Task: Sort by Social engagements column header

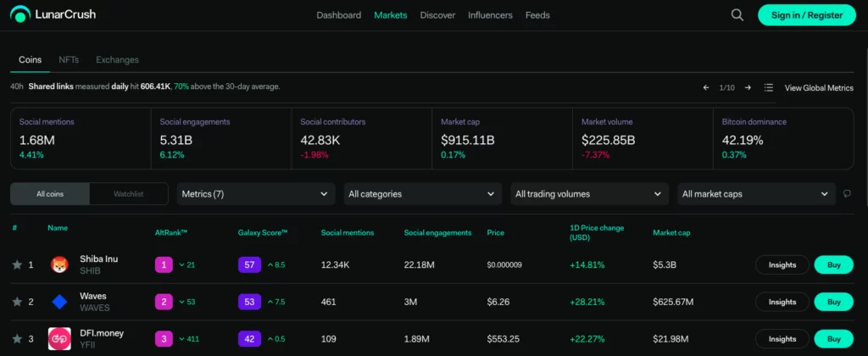Action: point(437,232)
